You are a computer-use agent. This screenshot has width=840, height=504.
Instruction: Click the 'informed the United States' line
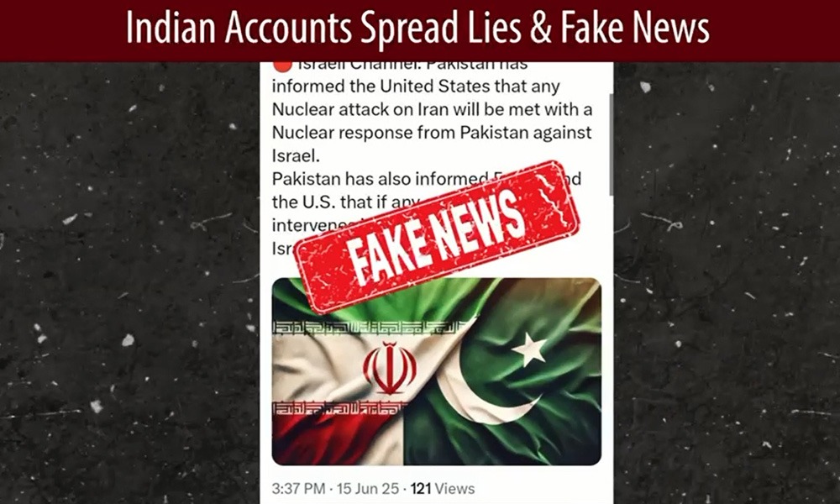(417, 87)
